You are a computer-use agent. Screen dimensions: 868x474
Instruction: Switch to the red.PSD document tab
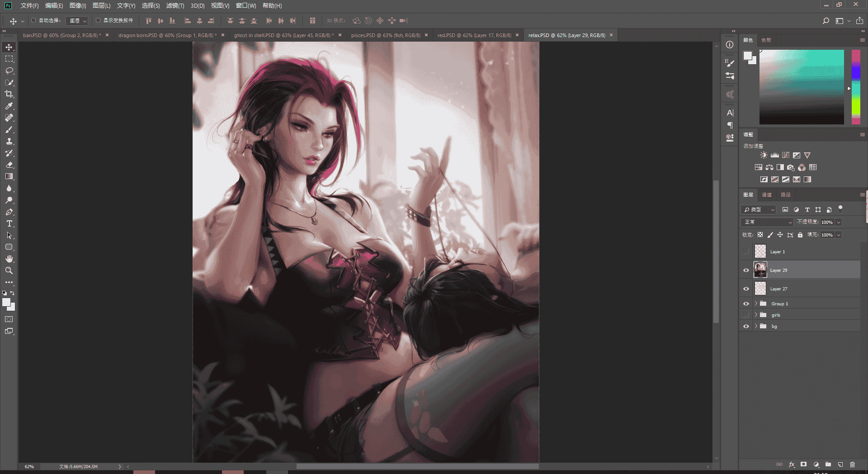[474, 35]
